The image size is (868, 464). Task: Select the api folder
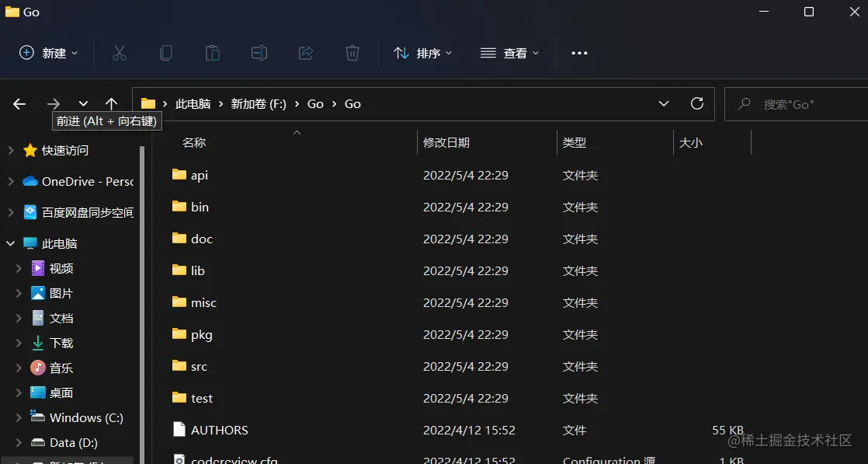tap(190, 175)
